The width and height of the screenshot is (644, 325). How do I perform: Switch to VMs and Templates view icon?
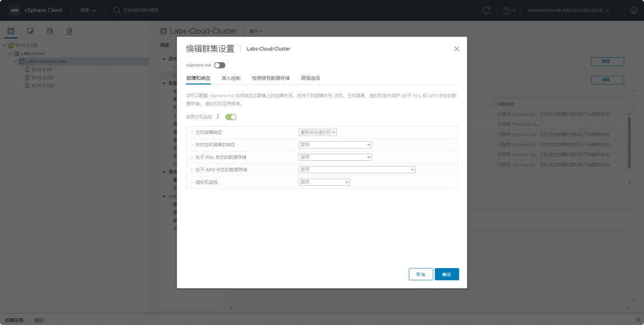click(x=30, y=31)
